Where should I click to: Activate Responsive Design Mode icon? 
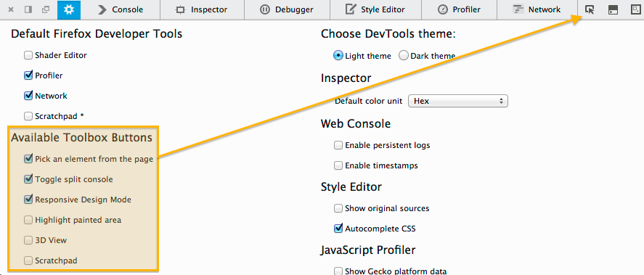pos(636,10)
